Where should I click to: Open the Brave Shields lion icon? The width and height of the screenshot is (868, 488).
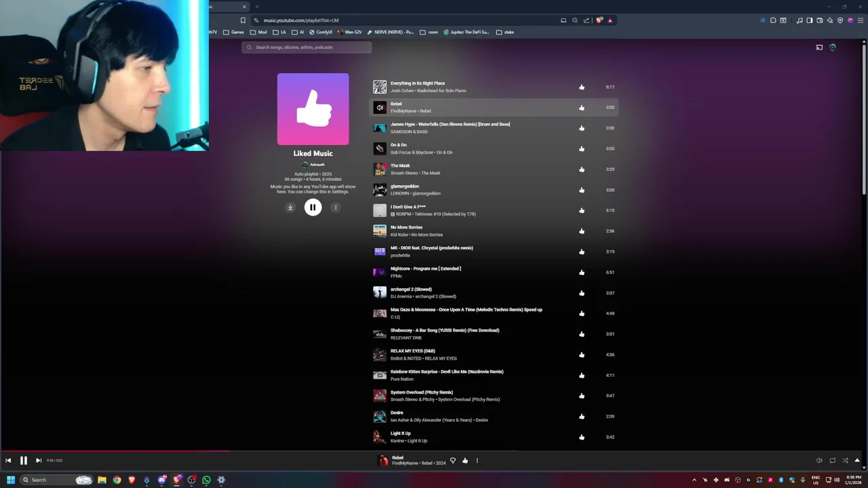(x=599, y=20)
